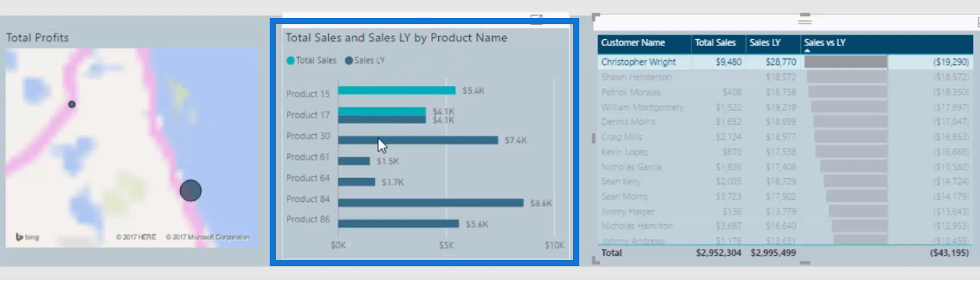The image size is (980, 281).
Task: Select the Shawn Henderson row
Action: [x=785, y=77]
